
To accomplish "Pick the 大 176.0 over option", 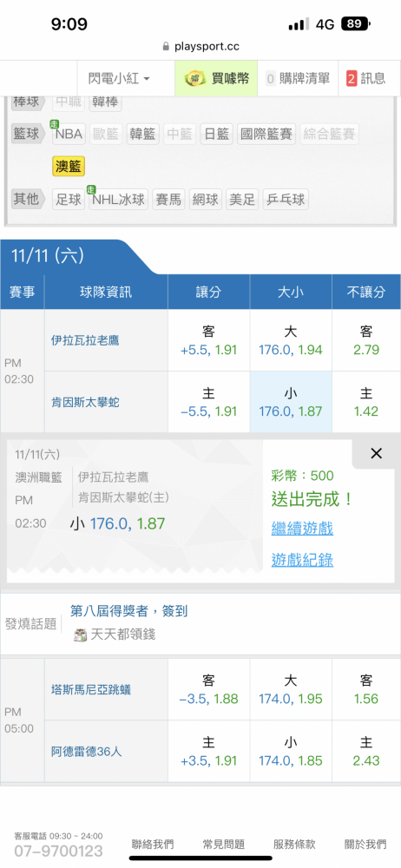I will click(291, 340).
